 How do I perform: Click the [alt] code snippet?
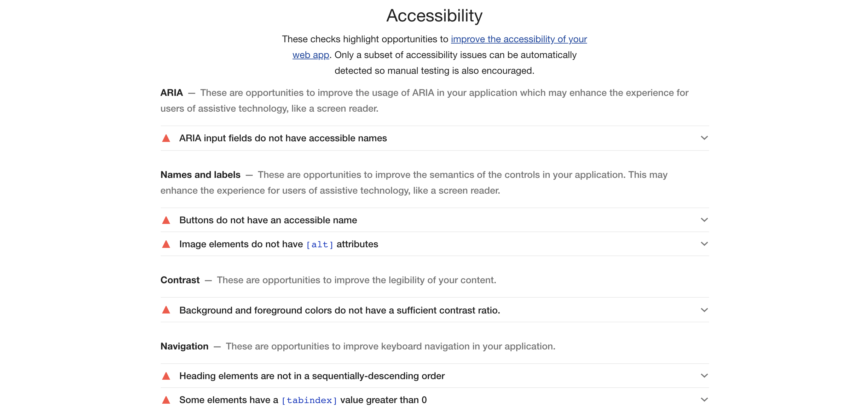pyautogui.click(x=320, y=244)
